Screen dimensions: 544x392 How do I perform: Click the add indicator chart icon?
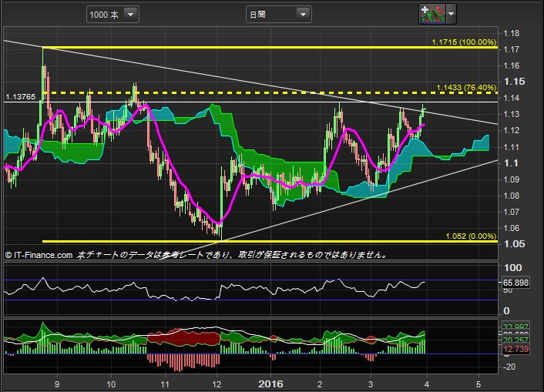432,14
